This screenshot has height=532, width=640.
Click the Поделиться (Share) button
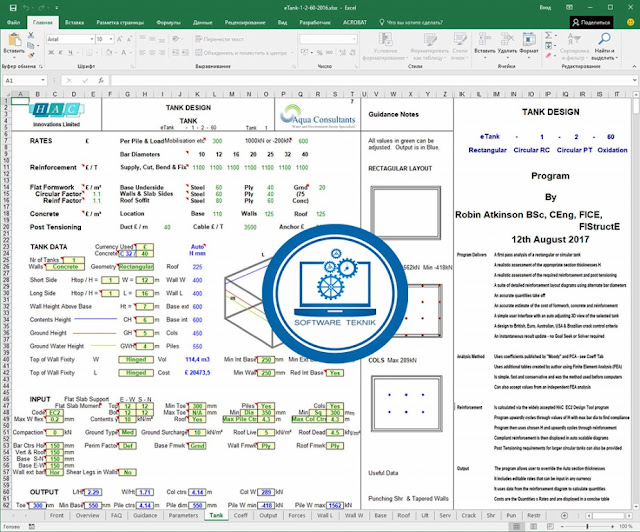click(x=591, y=22)
